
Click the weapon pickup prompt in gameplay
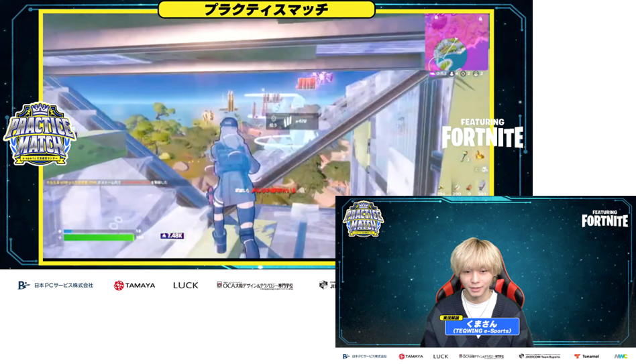[x=292, y=121]
